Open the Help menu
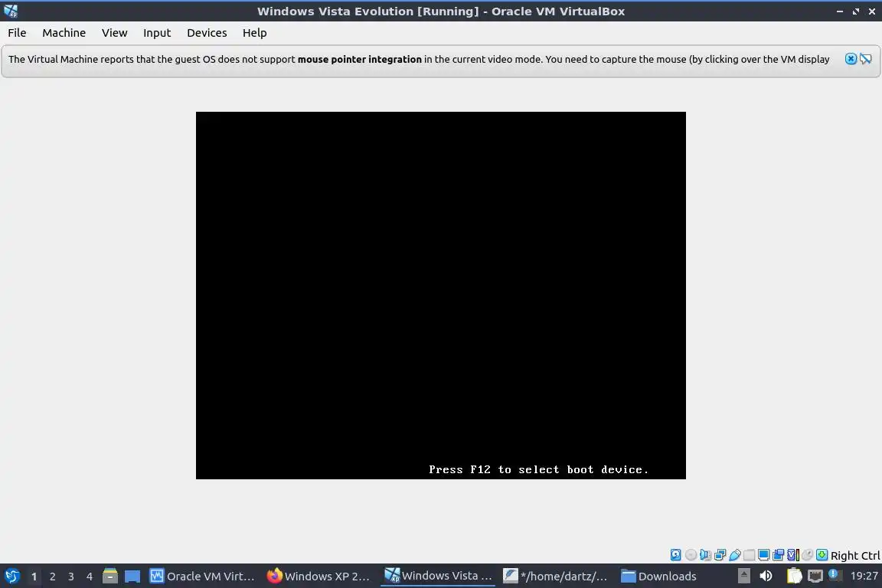This screenshot has width=882, height=588. [254, 33]
